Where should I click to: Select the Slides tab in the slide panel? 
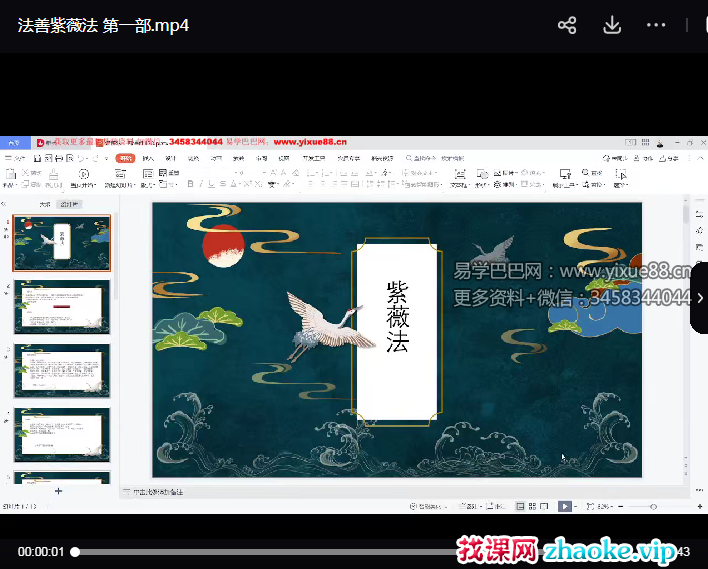(x=68, y=203)
